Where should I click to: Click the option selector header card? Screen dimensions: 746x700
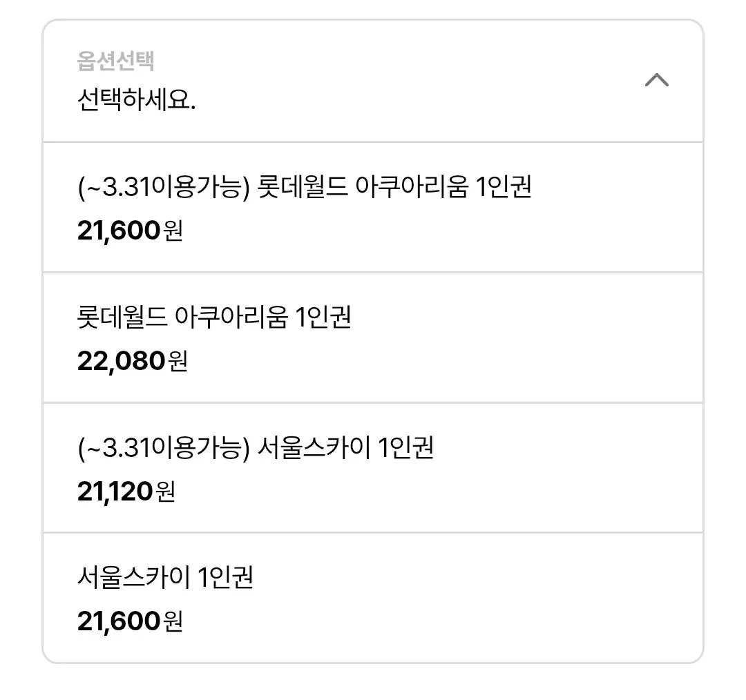[x=373, y=79]
